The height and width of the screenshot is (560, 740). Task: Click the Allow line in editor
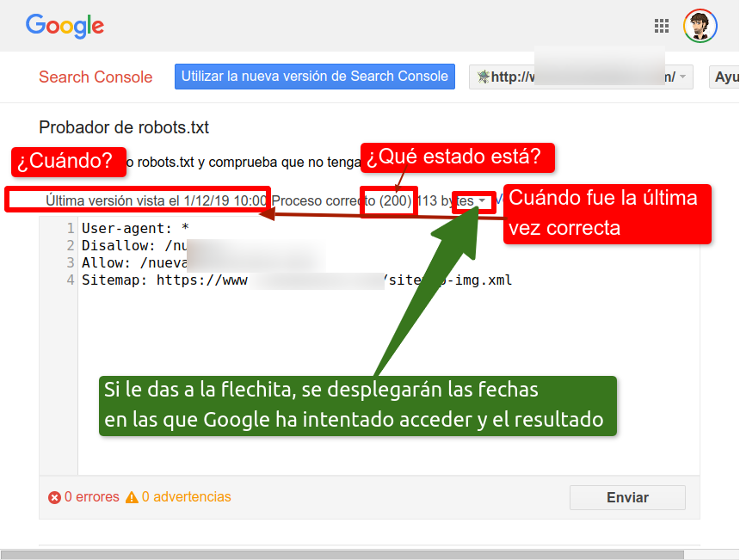[x=134, y=262]
